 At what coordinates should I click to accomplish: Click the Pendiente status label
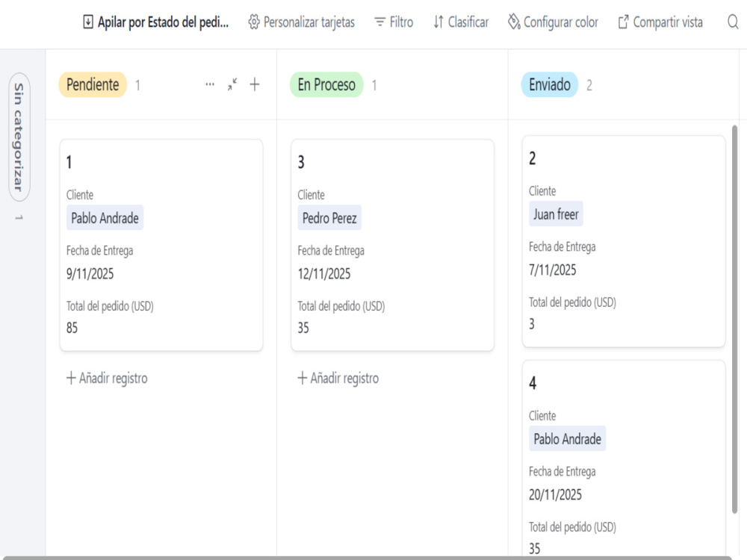pyautogui.click(x=93, y=85)
